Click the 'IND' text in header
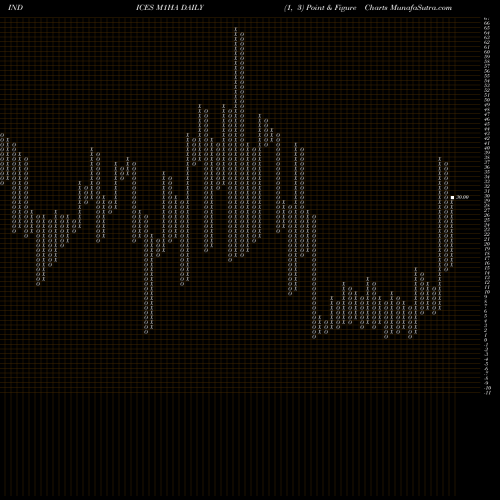500x500 pixels. (x=15, y=8)
